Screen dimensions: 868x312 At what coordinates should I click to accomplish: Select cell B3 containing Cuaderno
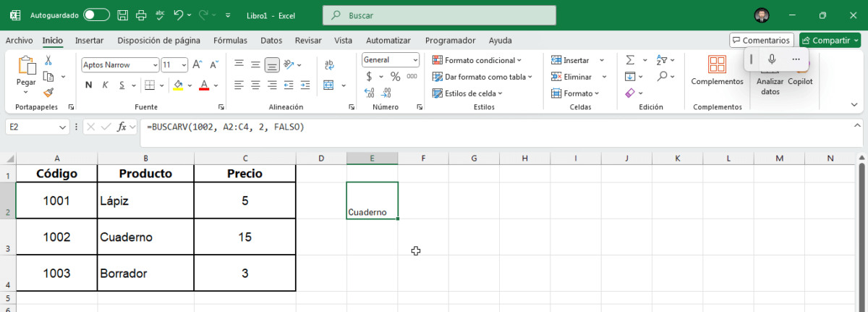pos(146,237)
